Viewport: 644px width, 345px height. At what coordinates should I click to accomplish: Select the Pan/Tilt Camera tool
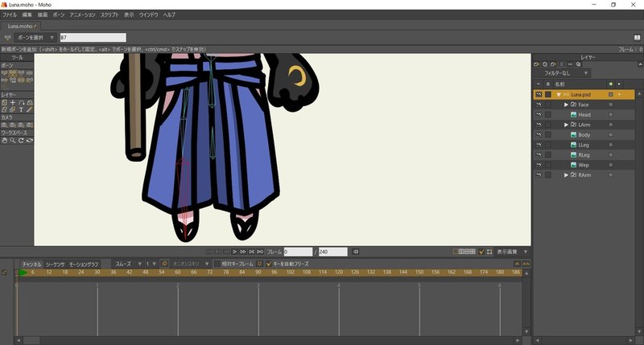(30, 125)
